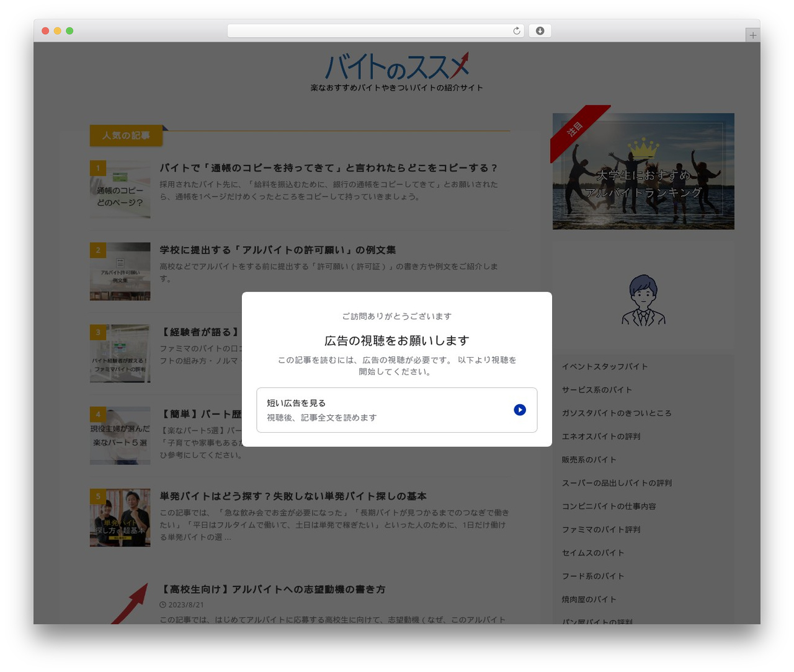Open a new tab with plus button
794x672 pixels.
tap(752, 35)
